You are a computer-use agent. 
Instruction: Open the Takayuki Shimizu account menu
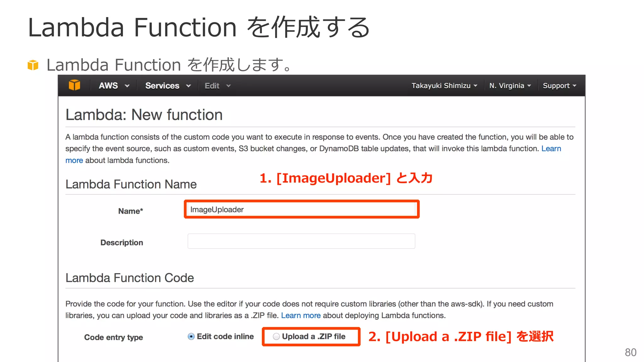coord(444,85)
